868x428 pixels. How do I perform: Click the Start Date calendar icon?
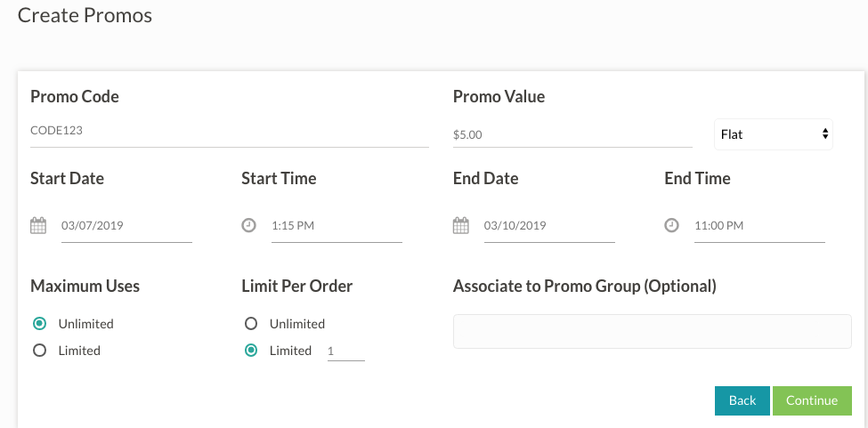click(38, 225)
